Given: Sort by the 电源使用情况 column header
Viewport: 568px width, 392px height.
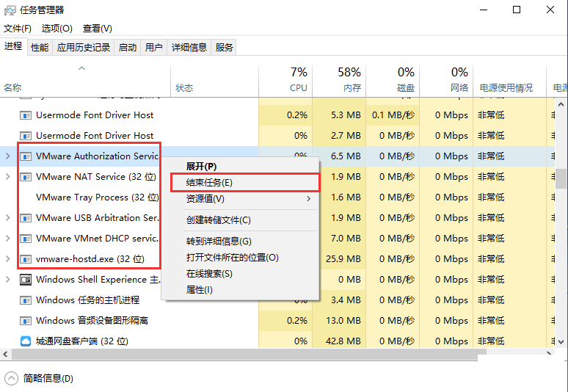Looking at the screenshot, I should (510, 81).
